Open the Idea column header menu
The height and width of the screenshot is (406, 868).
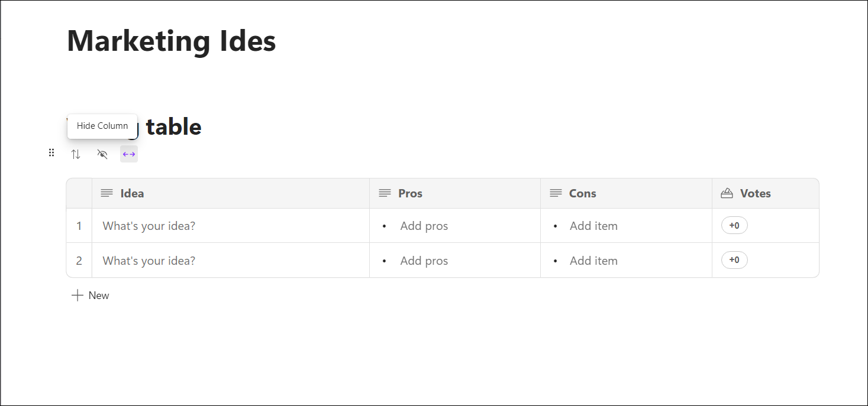[231, 193]
